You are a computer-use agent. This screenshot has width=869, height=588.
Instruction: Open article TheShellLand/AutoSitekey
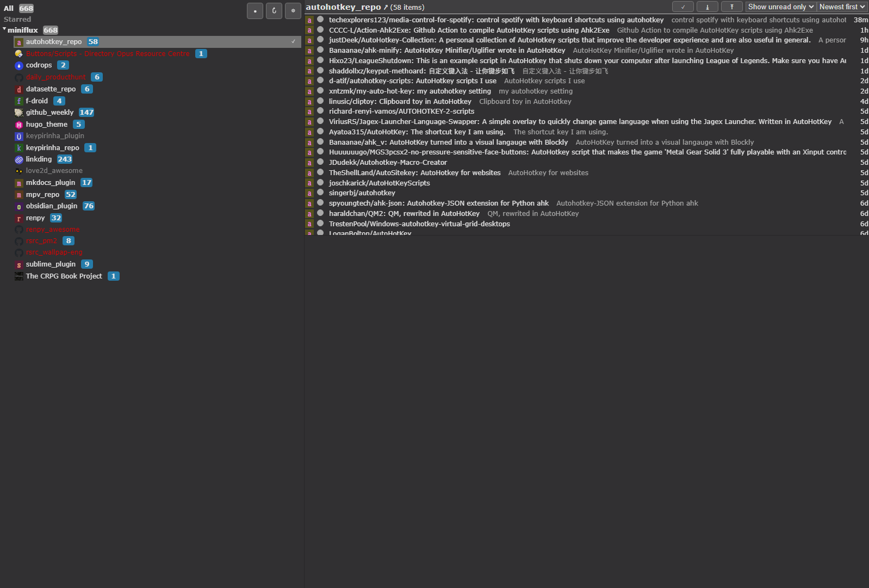415,173
